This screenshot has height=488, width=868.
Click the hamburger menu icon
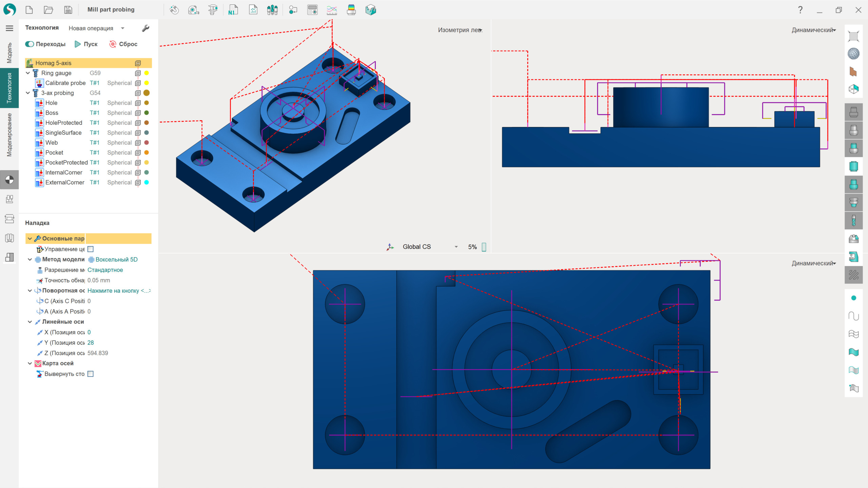(9, 28)
